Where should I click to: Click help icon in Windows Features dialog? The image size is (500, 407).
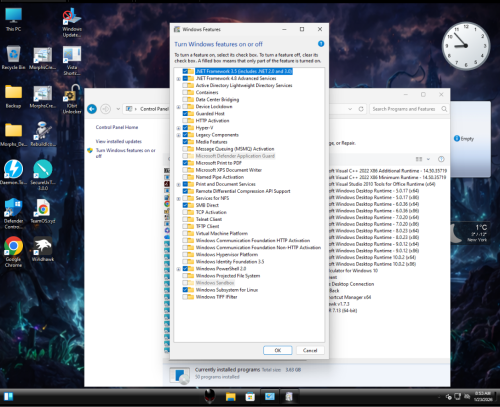pyautogui.click(x=321, y=44)
